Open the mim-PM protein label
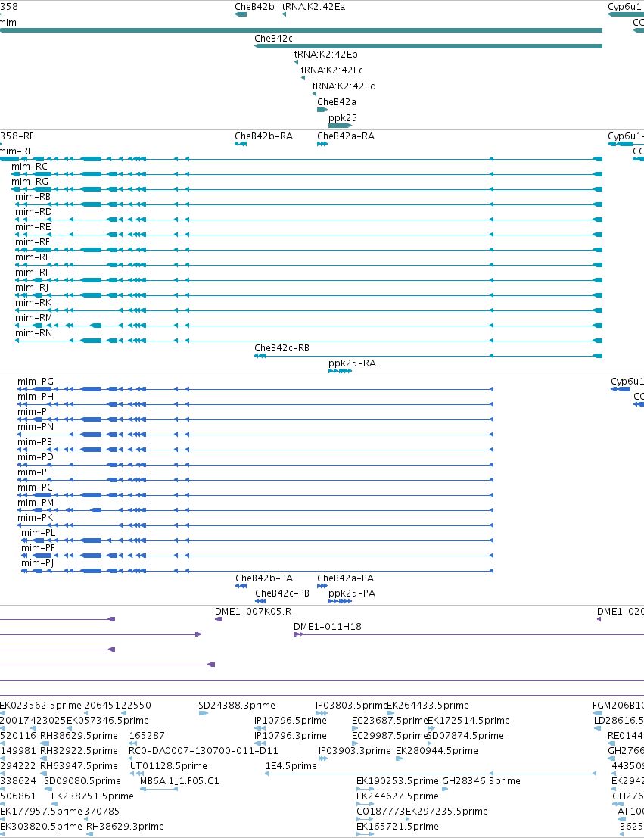Viewport: 644px width, 838px height. (36, 503)
